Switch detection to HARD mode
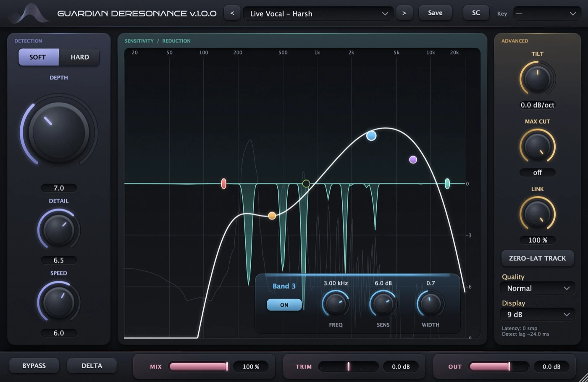Viewport: 588px width, 382px height. pyautogui.click(x=79, y=57)
